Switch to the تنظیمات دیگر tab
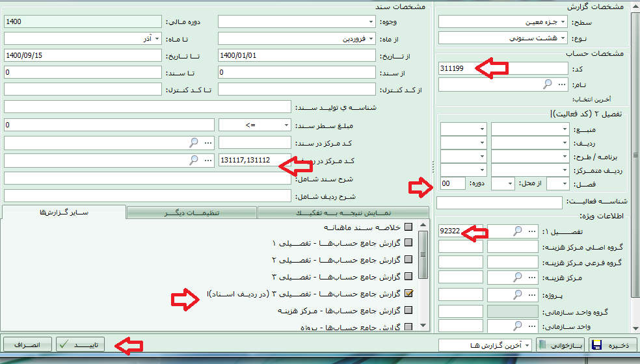640x364 pixels. (x=192, y=213)
